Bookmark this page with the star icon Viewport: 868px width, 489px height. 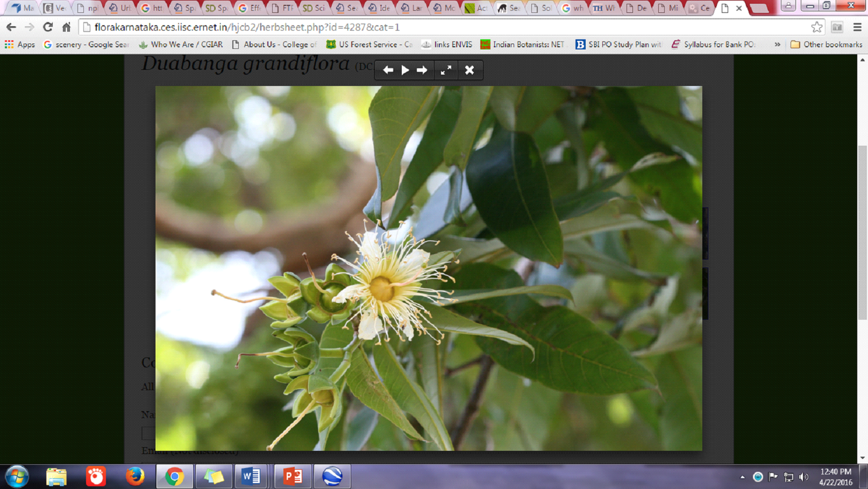click(x=816, y=27)
